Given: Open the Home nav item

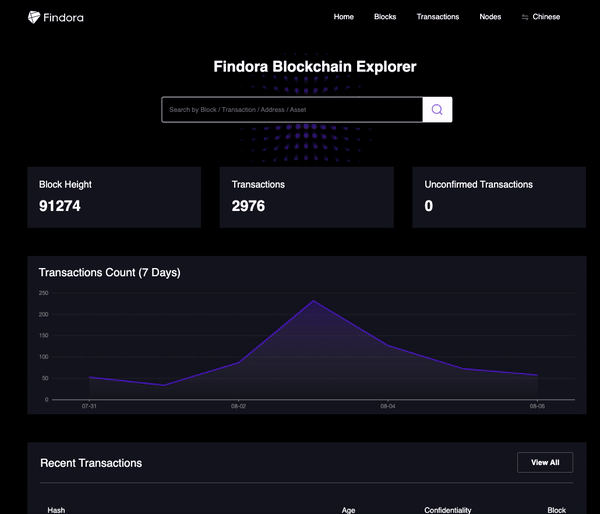Looking at the screenshot, I should point(344,17).
